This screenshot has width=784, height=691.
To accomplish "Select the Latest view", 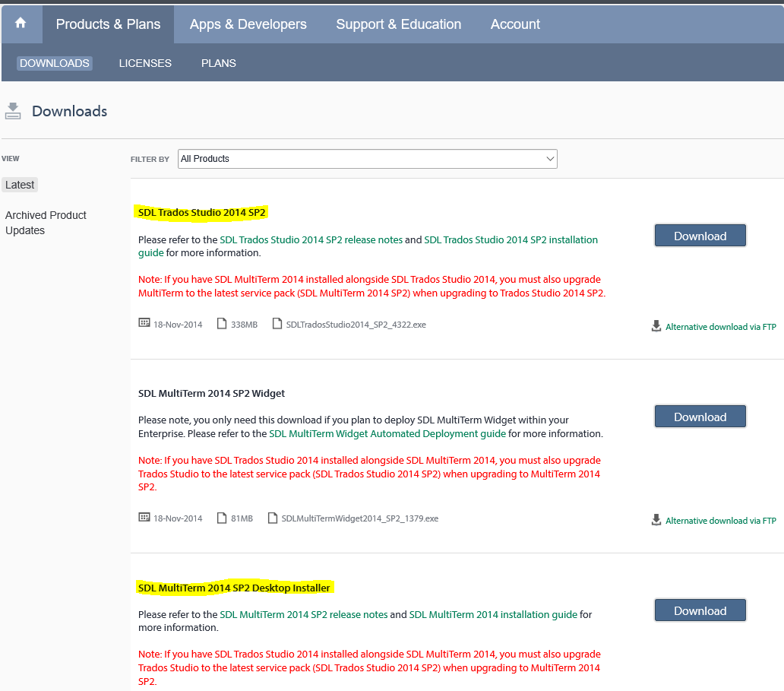I will coord(20,185).
